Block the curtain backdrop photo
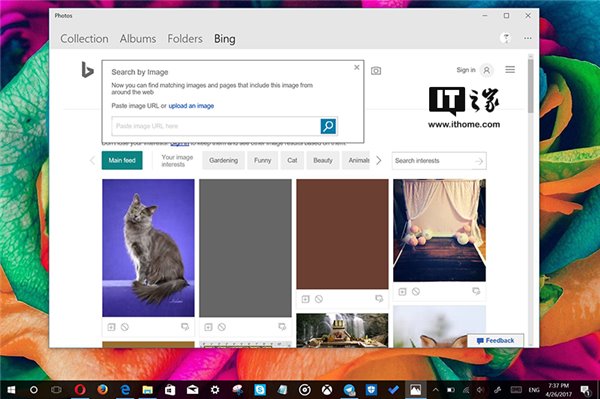The width and height of the screenshot is (600, 399). tap(416, 292)
